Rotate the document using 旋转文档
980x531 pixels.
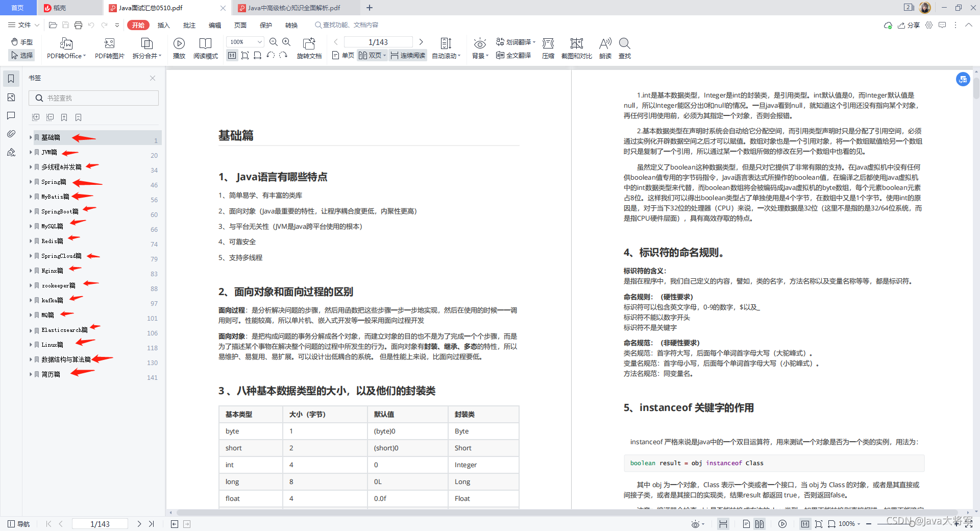pyautogui.click(x=309, y=49)
